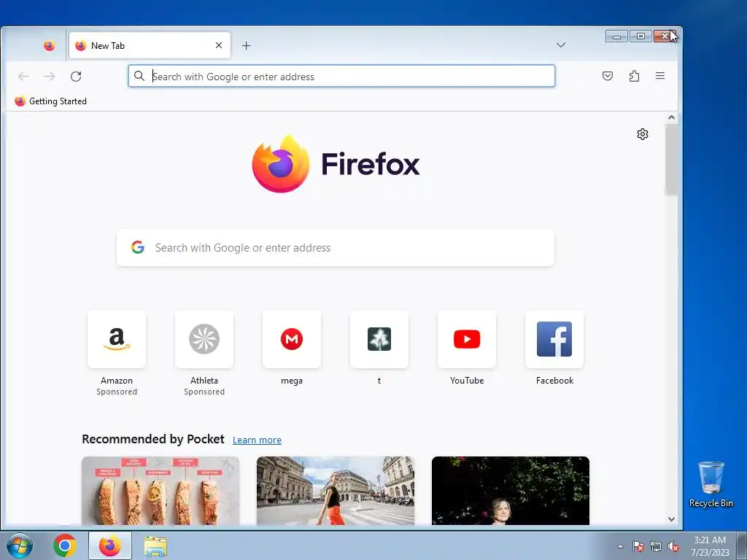Open Getting Started bookmark

[x=51, y=101]
